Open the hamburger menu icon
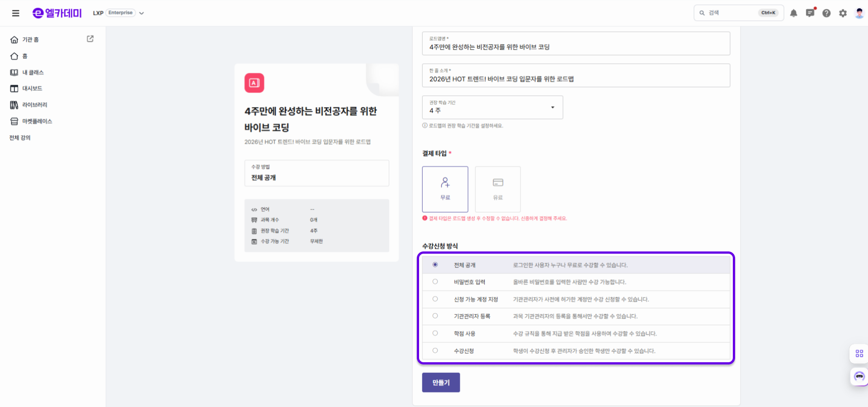 tap(16, 13)
